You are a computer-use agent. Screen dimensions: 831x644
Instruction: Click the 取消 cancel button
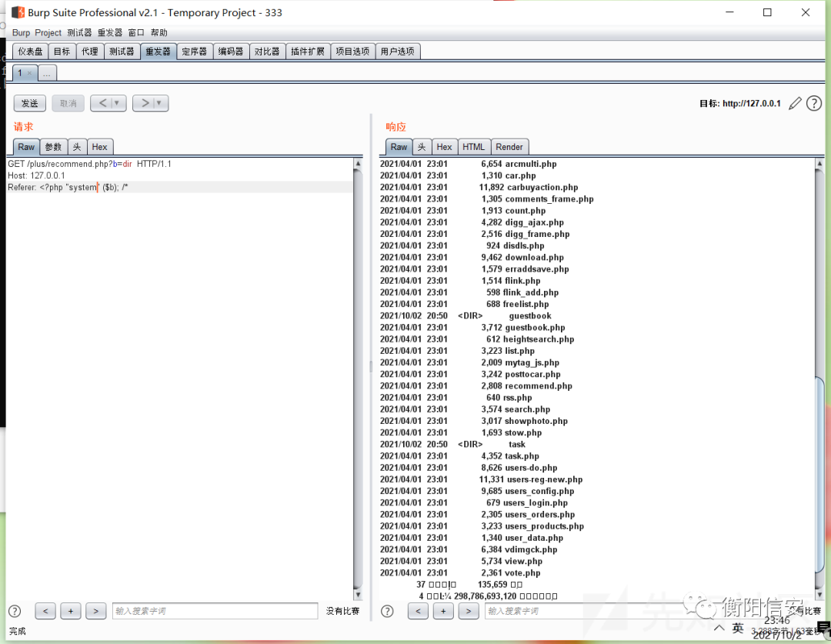(x=68, y=103)
